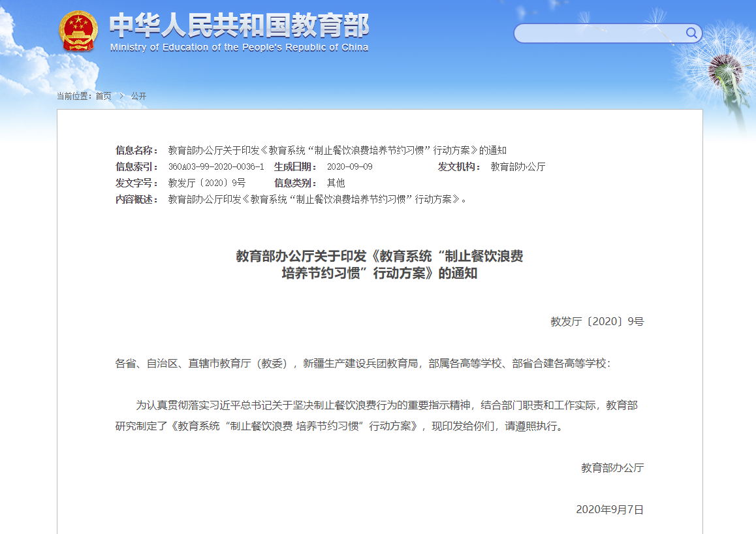Click the search magnifier icon
This screenshot has width=756, height=534.
(x=691, y=33)
